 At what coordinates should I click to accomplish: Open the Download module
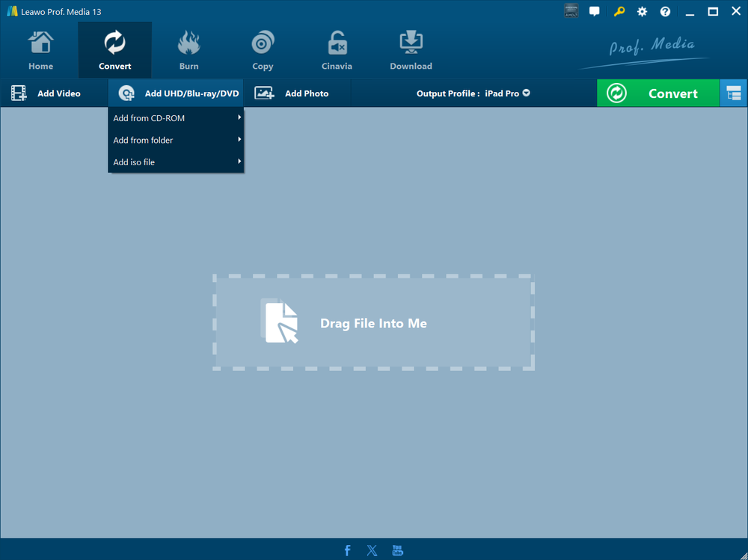pos(411,50)
